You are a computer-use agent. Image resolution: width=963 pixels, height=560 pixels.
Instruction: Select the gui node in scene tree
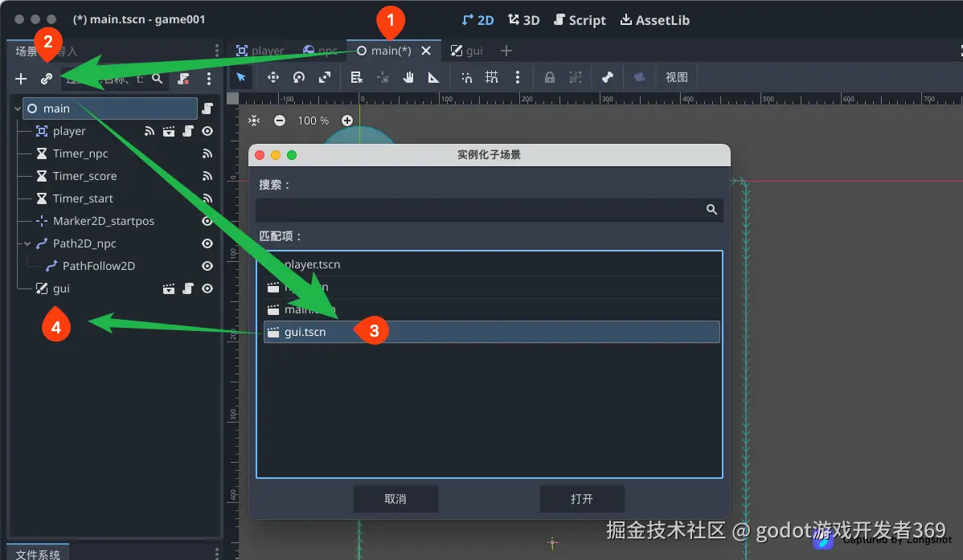click(61, 288)
